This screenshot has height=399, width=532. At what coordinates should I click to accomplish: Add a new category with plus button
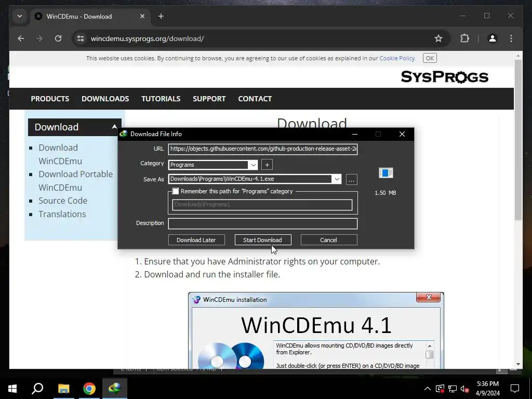[267, 165]
